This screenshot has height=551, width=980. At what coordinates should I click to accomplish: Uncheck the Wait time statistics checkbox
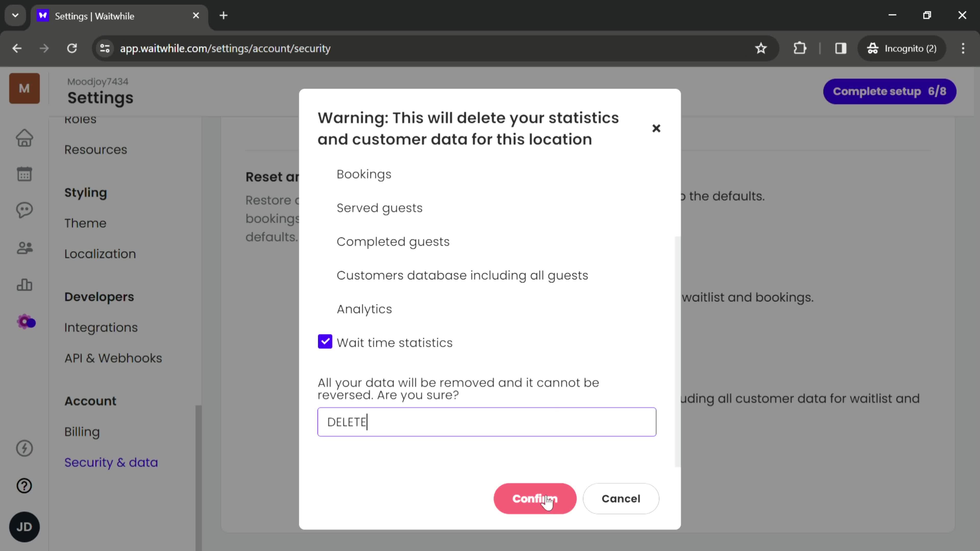point(325,342)
